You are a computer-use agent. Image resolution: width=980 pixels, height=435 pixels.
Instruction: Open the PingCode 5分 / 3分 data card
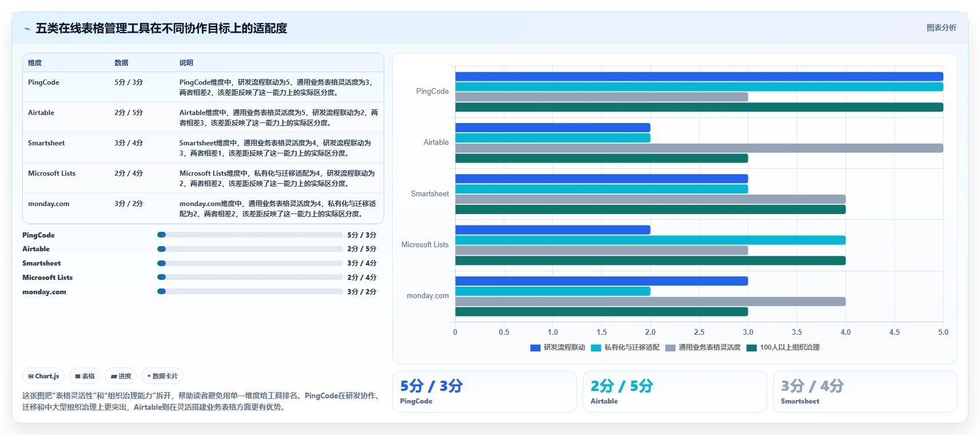[x=484, y=391]
